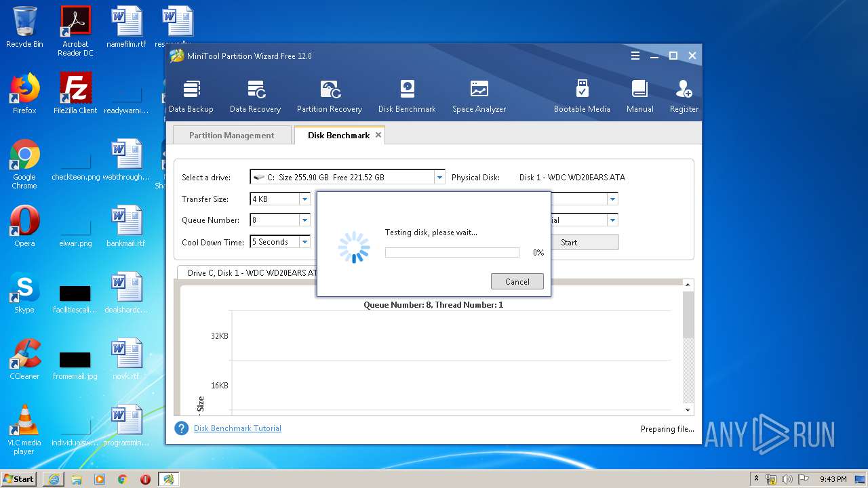
Task: Click MiniTool Partition Wizard taskbar button
Action: [168, 479]
